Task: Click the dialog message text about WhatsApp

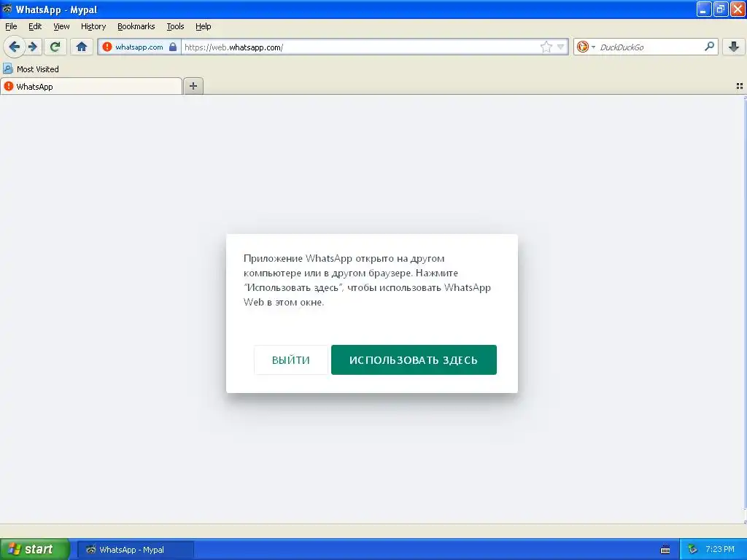Action: 367,280
